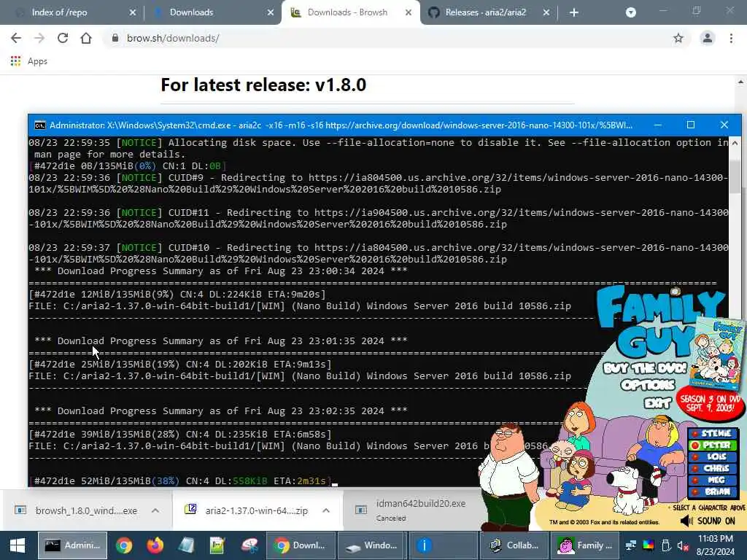Viewport: 747px width, 560px height.
Task: Open the green document editor taskbar icon
Action: click(217, 545)
